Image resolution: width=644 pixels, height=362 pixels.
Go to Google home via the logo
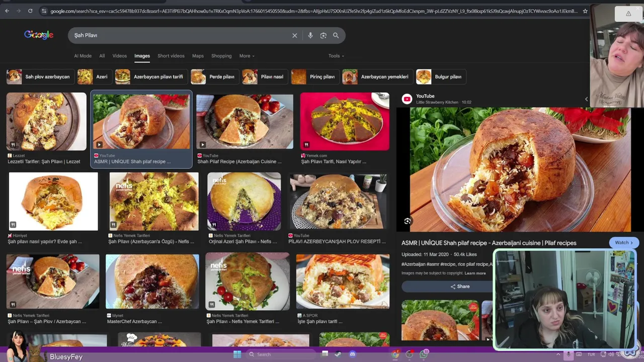tap(39, 35)
